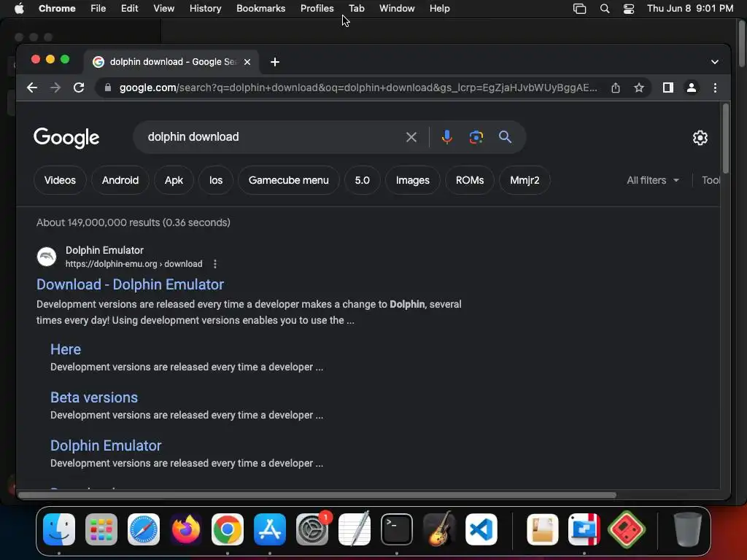Click the Google logo

tap(66, 138)
